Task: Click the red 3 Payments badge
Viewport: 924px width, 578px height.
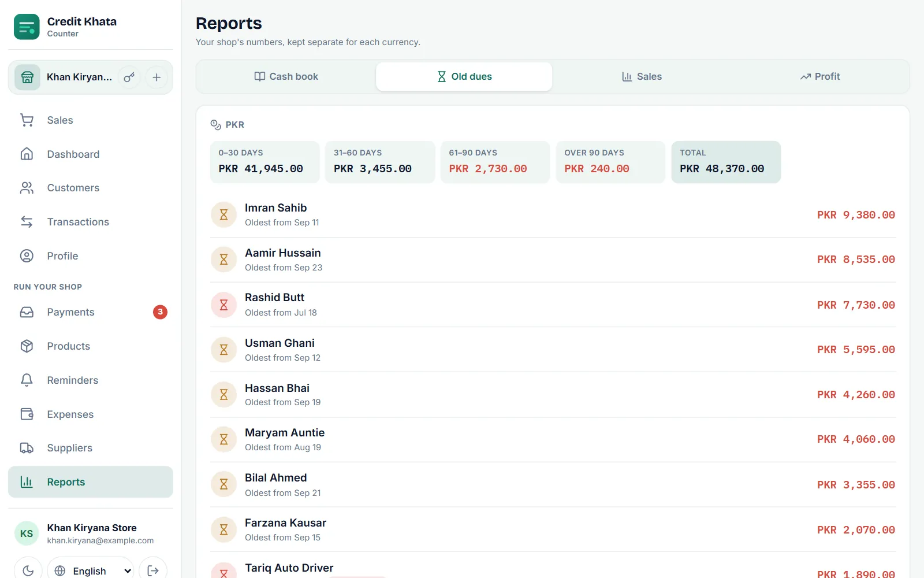Action: click(160, 312)
